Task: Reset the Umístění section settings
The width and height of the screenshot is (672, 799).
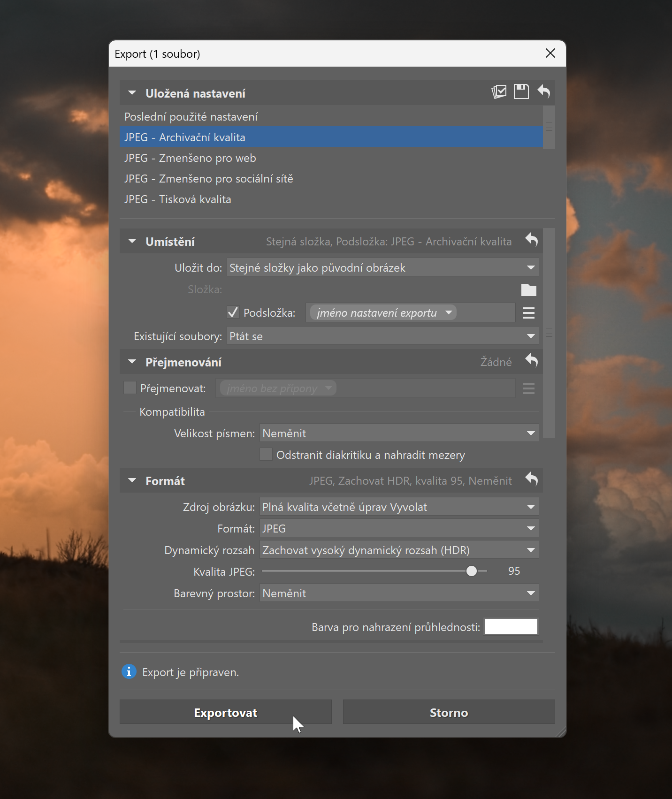Action: coord(531,240)
